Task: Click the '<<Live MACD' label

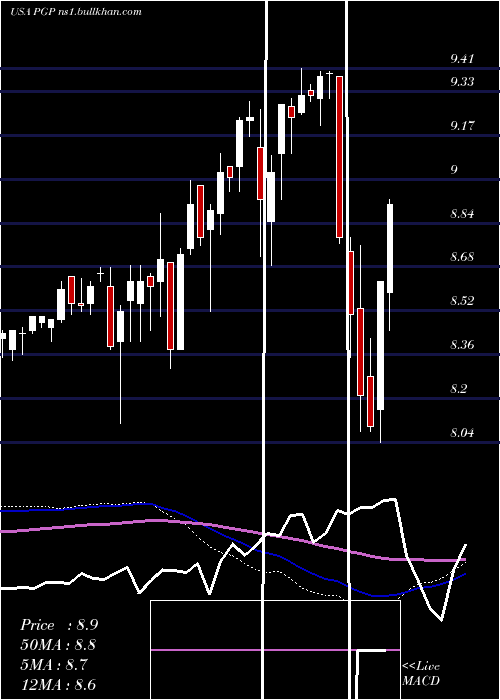Action: 421,673
